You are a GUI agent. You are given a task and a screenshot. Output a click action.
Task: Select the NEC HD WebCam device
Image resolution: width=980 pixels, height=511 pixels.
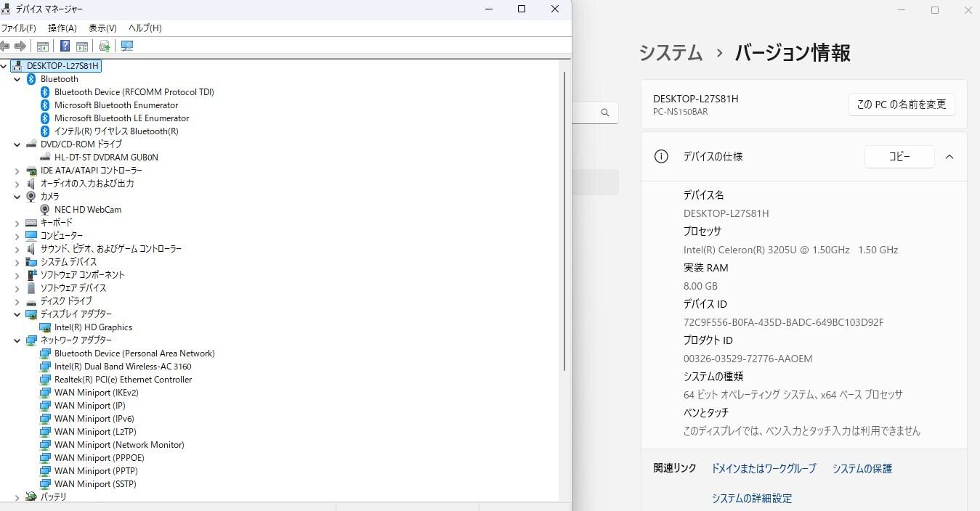point(87,210)
